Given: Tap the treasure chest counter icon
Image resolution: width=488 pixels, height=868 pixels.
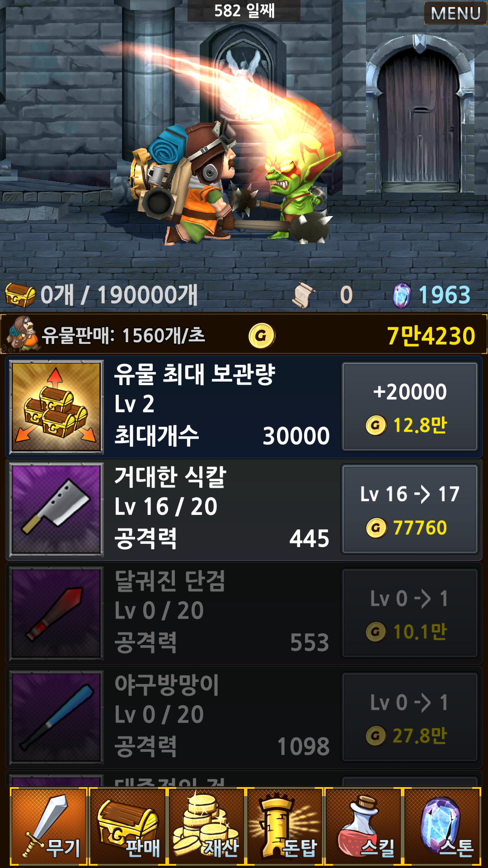Looking at the screenshot, I should click(x=20, y=295).
